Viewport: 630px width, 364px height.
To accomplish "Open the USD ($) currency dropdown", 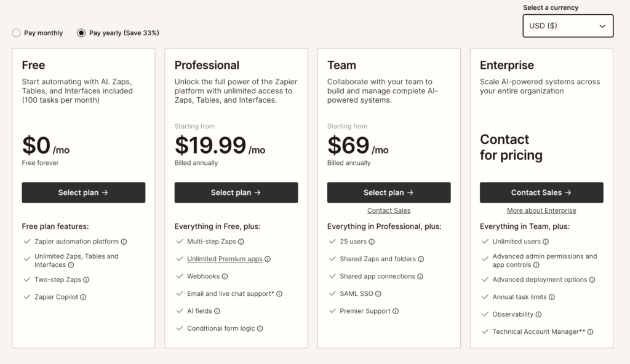I will (x=567, y=26).
